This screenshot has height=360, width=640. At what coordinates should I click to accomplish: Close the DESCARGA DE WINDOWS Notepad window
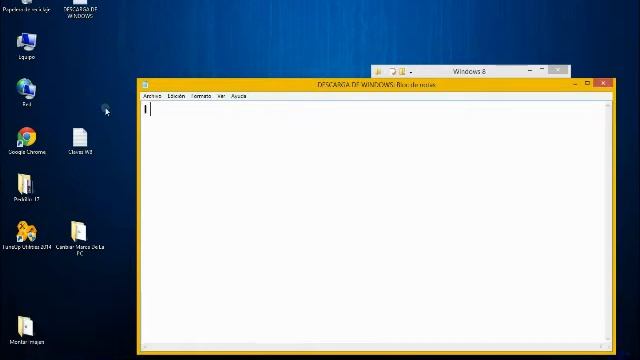[603, 83]
